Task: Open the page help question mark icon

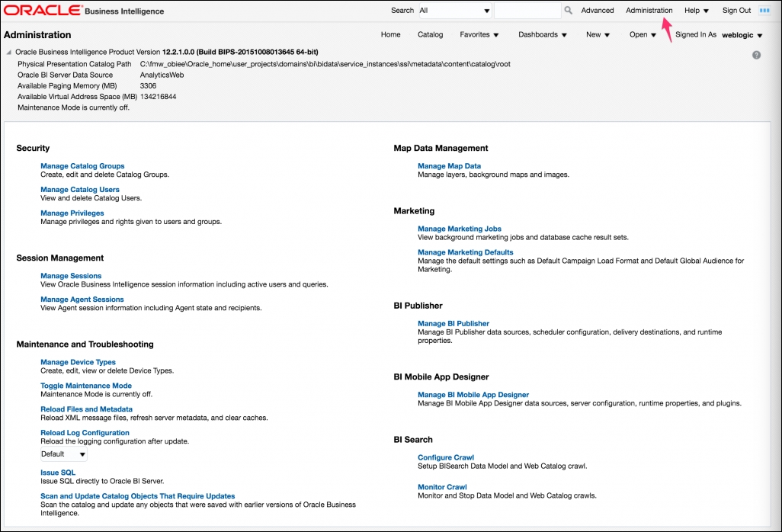Action: click(756, 55)
